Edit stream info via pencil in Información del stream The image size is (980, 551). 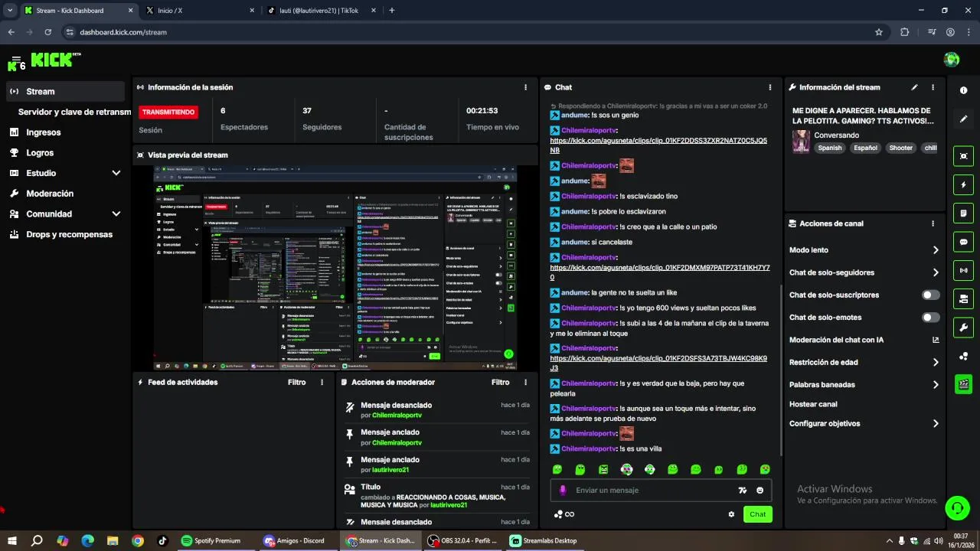click(x=914, y=87)
